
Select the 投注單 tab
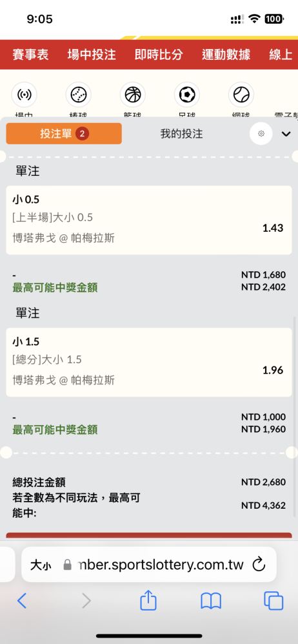64,133
